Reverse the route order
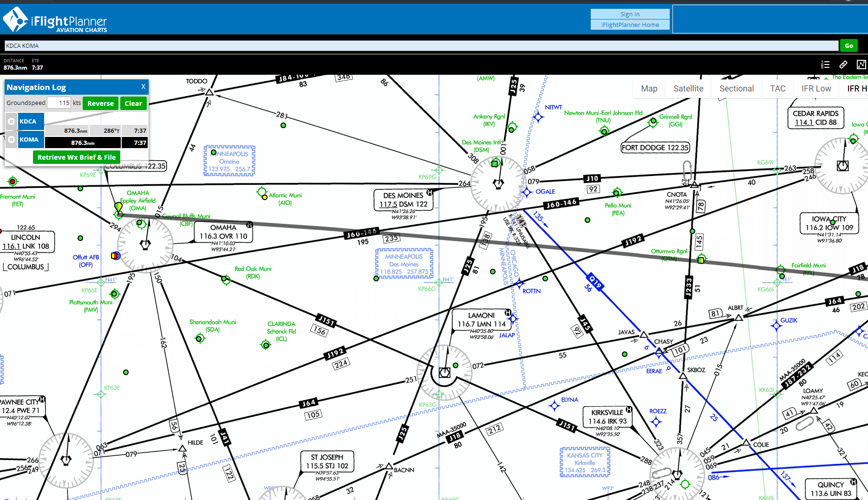This screenshot has height=500, width=868. [100, 103]
